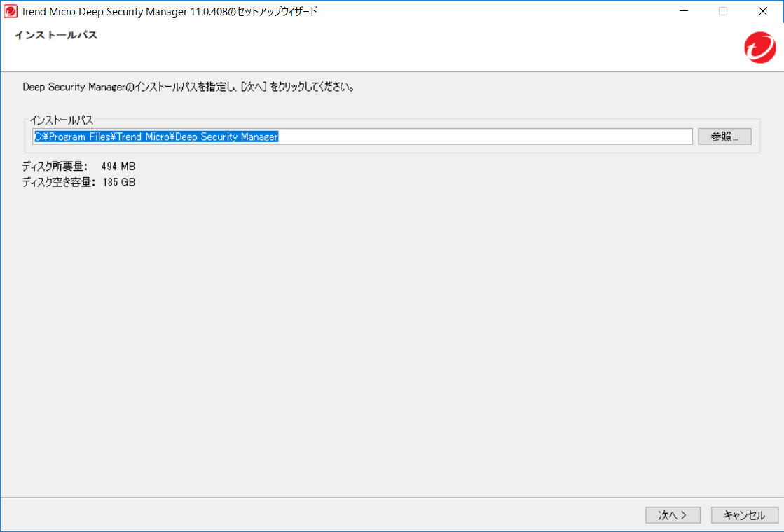Image resolution: width=784 pixels, height=532 pixels.
Task: Click the window title Trend Micro Deep Security Manager
Action: point(169,11)
